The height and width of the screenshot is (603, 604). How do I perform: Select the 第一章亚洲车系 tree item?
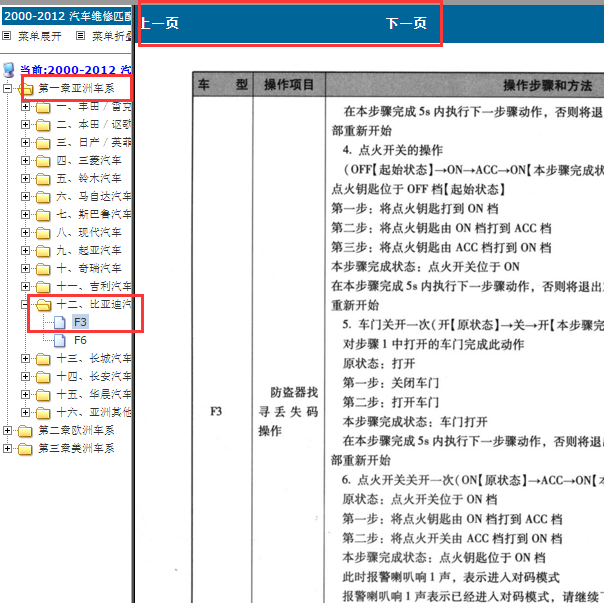click(76, 88)
